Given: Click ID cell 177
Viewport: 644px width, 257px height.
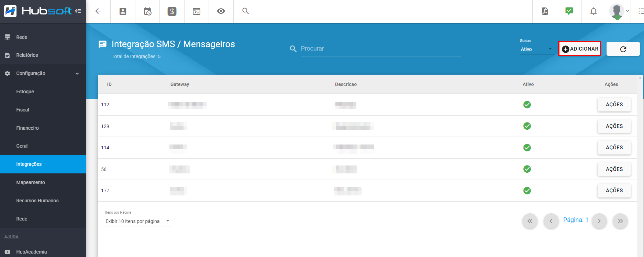Looking at the screenshot, I should pos(105,191).
